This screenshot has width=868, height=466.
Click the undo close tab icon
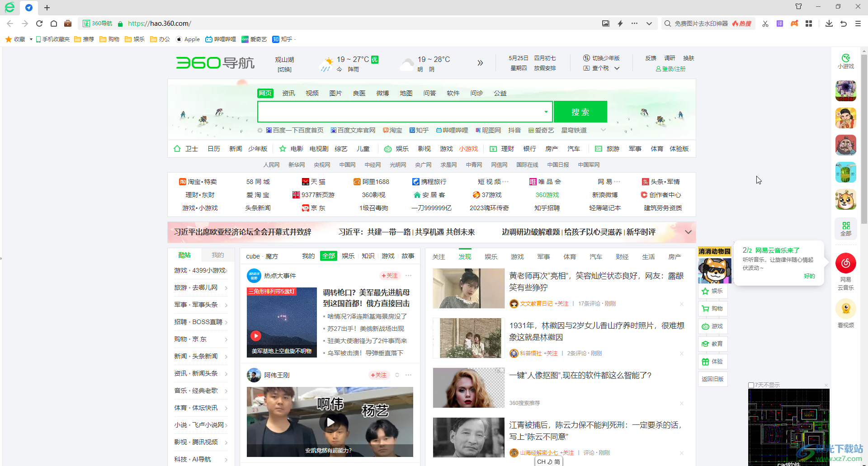pos(844,24)
